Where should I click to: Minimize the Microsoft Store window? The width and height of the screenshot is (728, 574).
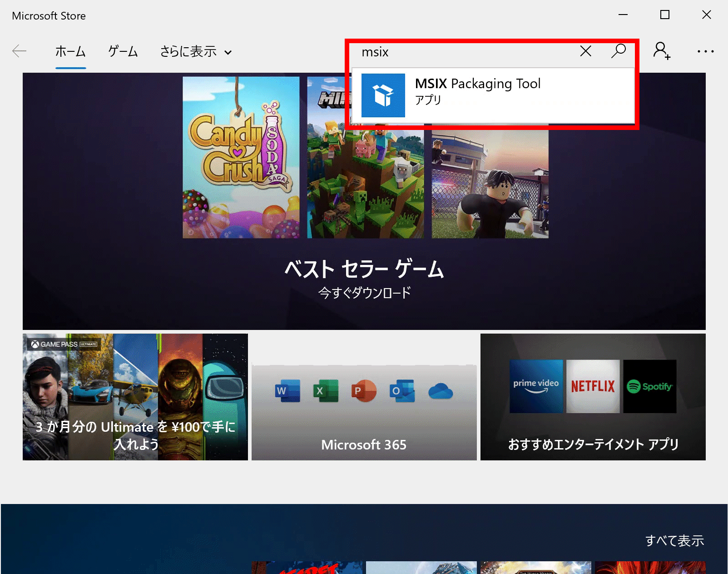(x=623, y=15)
